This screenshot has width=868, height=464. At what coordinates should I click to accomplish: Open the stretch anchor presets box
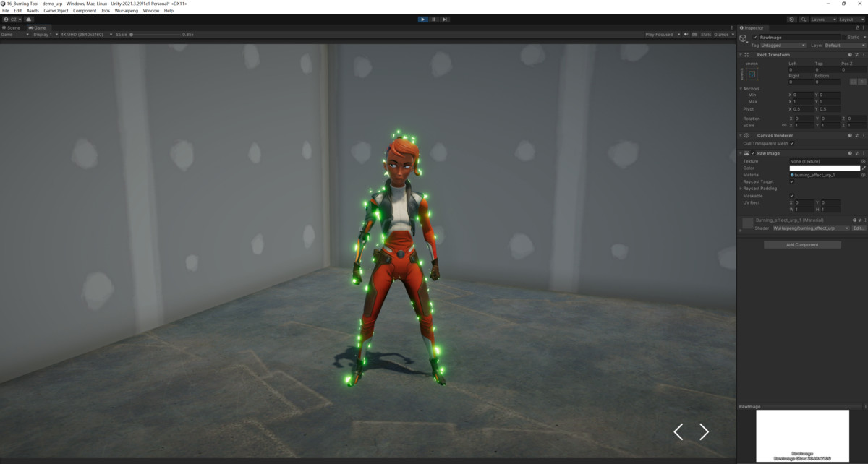point(752,74)
